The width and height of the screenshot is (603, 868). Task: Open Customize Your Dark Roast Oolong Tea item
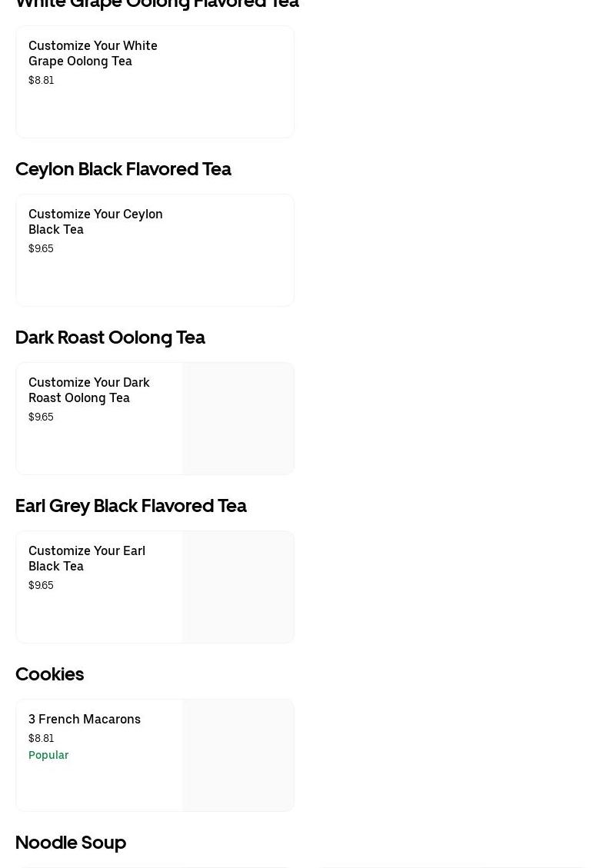[x=89, y=390]
